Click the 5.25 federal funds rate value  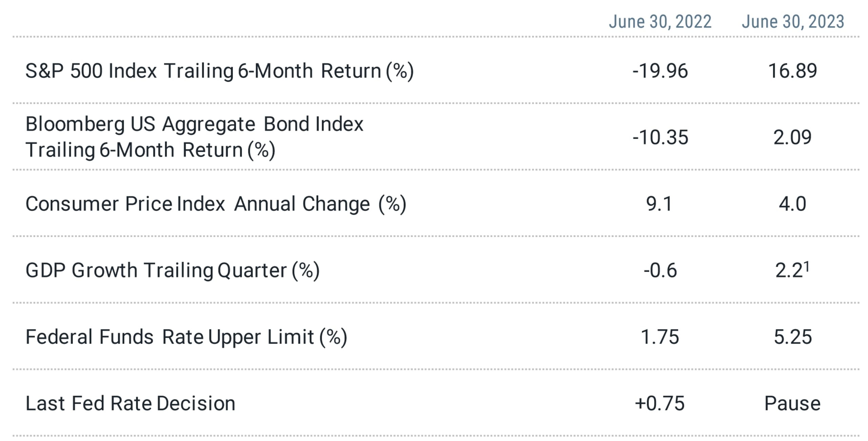click(x=793, y=337)
